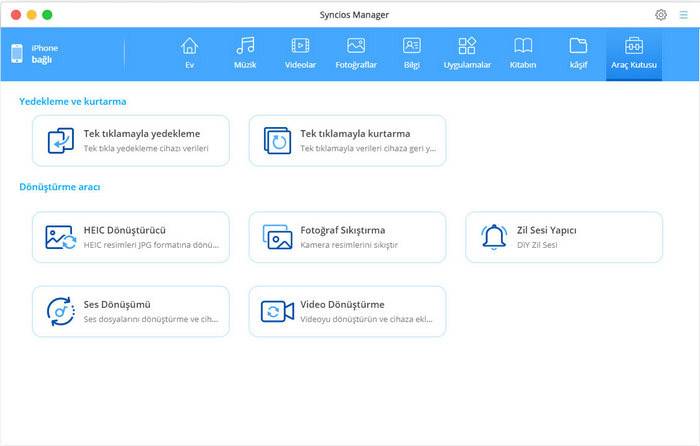Click the 'Dönüştürme aracı' heading
The image size is (700, 446).
click(59, 187)
